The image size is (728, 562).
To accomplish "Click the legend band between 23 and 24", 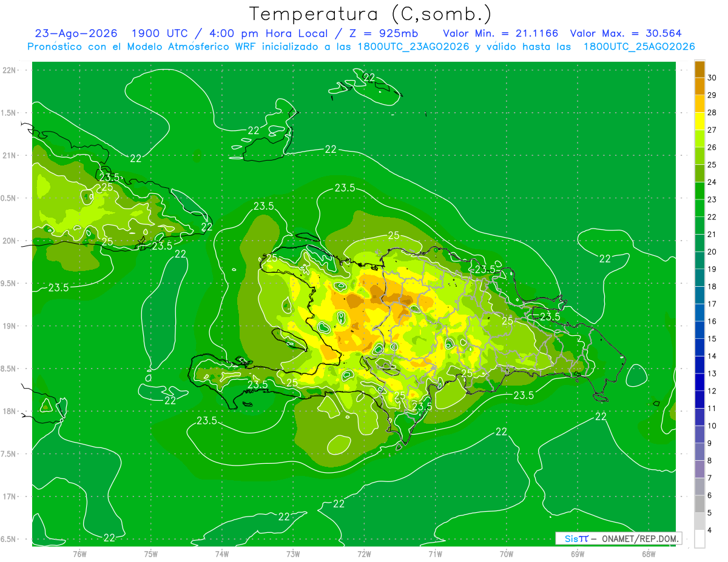I will [x=699, y=191].
